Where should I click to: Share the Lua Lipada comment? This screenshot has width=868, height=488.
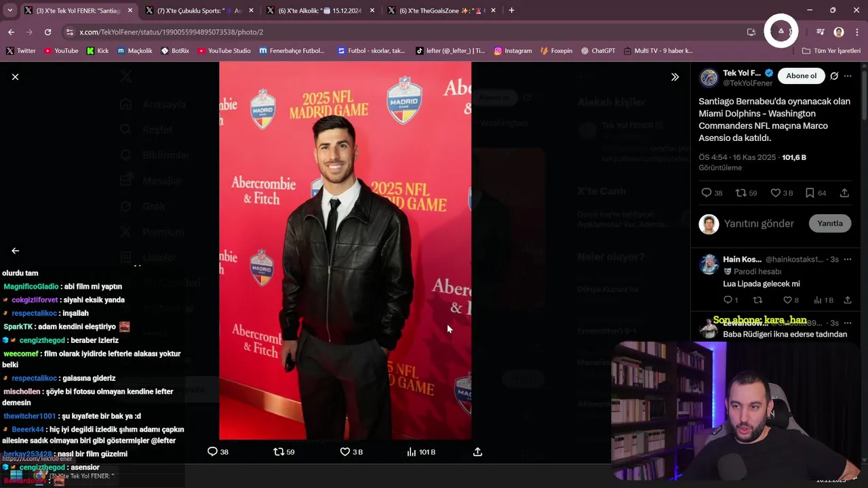pos(848,300)
